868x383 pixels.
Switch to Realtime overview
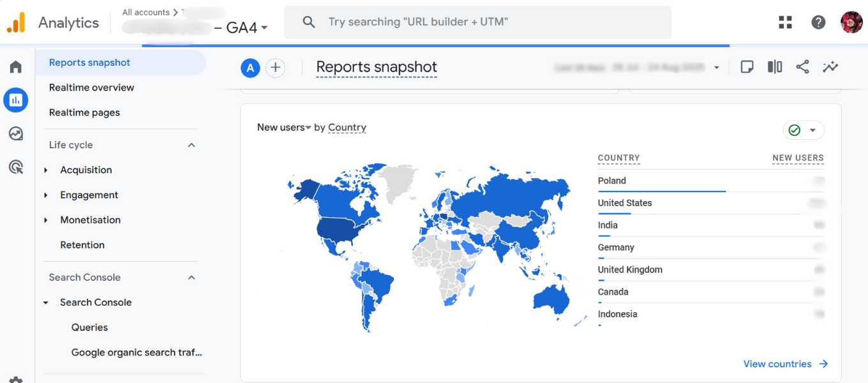tap(91, 87)
